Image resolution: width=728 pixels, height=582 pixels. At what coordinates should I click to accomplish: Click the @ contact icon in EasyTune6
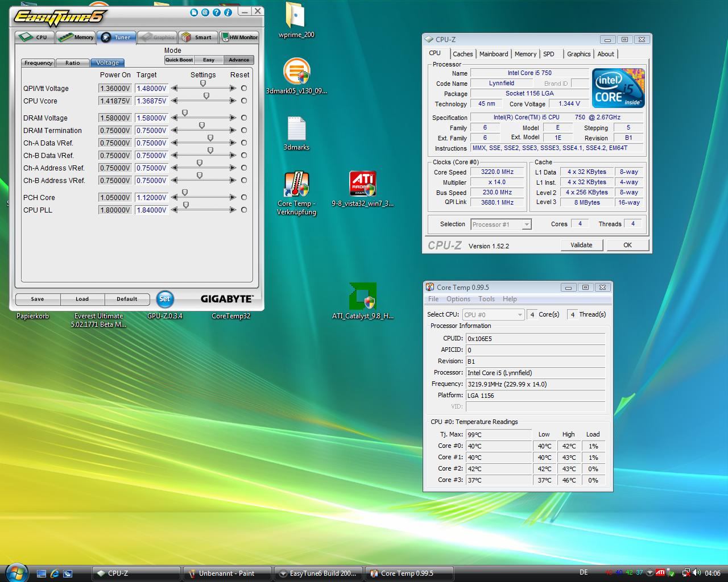coord(205,12)
